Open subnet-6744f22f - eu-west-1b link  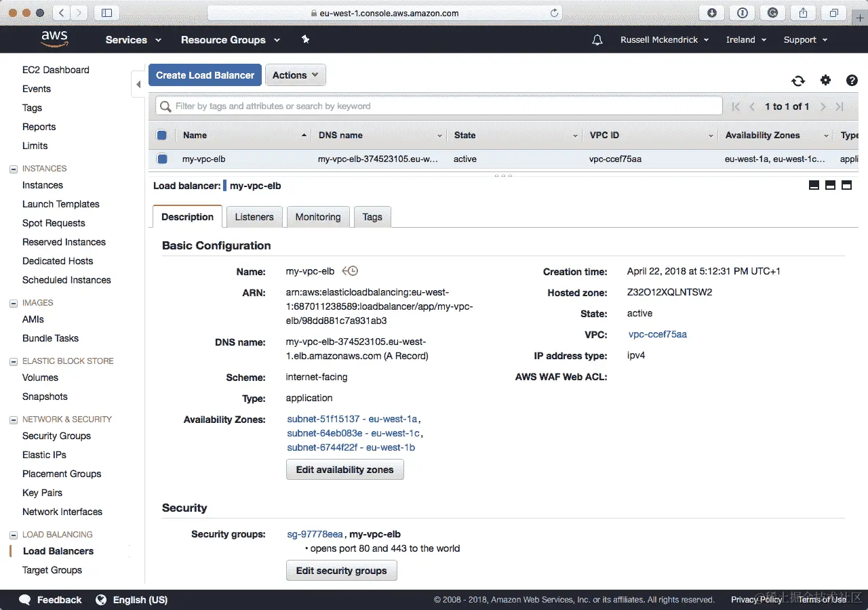351,447
